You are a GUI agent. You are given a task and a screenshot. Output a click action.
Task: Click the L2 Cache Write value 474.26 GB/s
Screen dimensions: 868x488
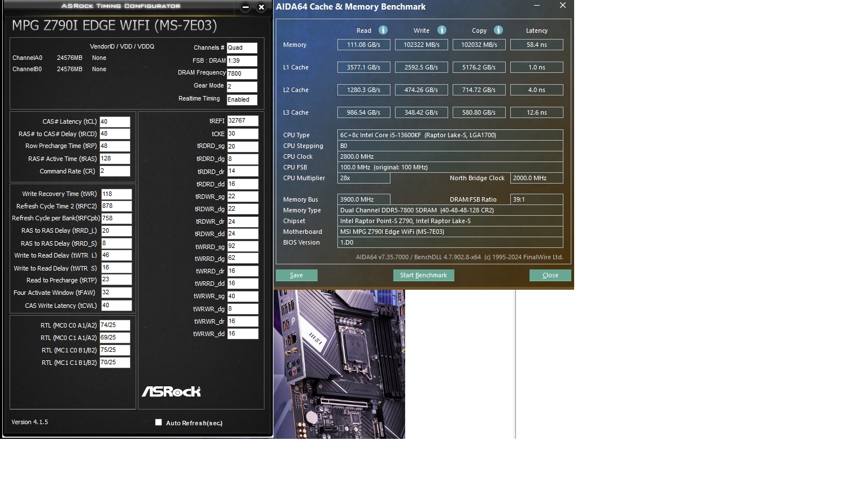point(422,90)
